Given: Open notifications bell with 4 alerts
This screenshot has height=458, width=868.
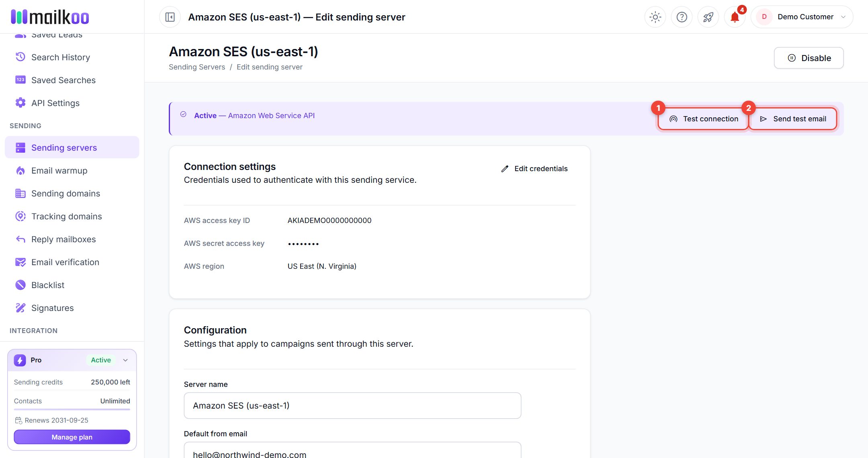Looking at the screenshot, I should coord(735,17).
